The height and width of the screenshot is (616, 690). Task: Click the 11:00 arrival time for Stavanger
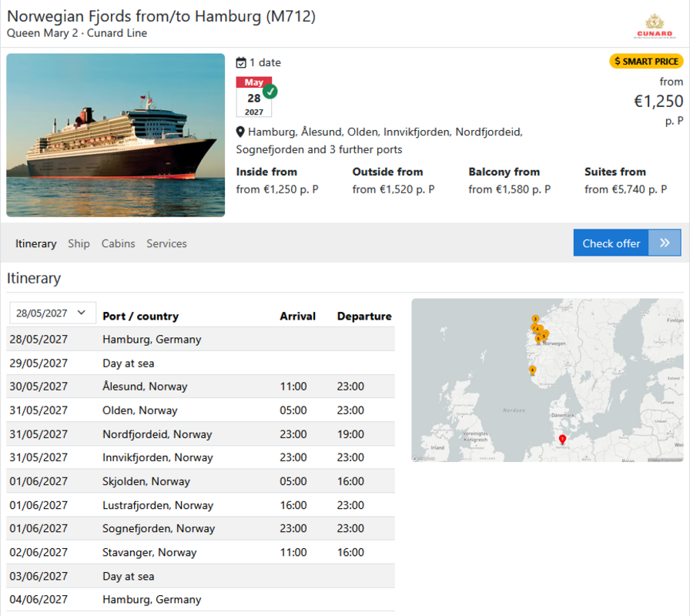point(293,552)
